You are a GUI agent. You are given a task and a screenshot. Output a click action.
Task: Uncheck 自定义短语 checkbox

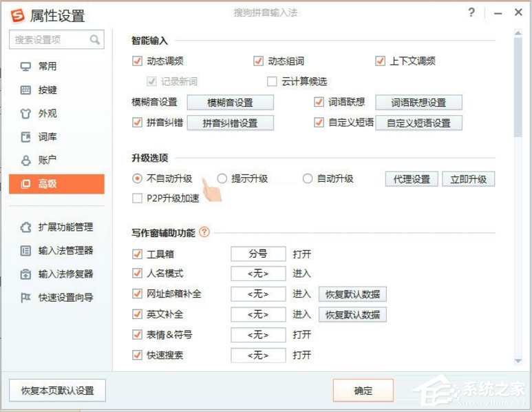tap(319, 122)
